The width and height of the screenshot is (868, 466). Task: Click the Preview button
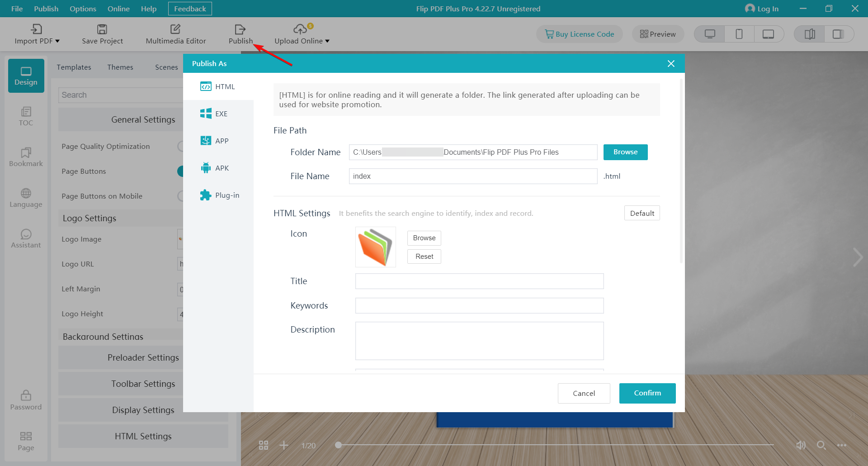point(658,34)
